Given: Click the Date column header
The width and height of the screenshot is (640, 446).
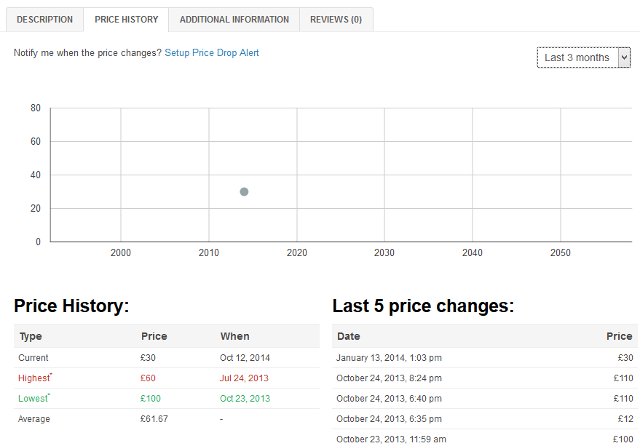Looking at the screenshot, I should 349,336.
